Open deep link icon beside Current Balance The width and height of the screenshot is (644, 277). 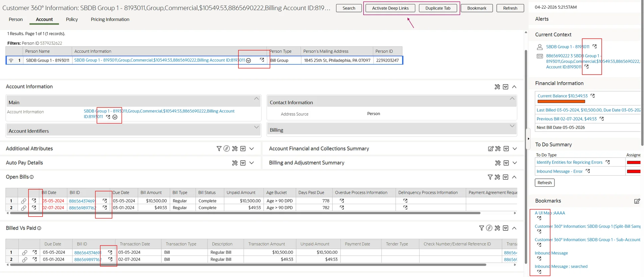(x=593, y=96)
